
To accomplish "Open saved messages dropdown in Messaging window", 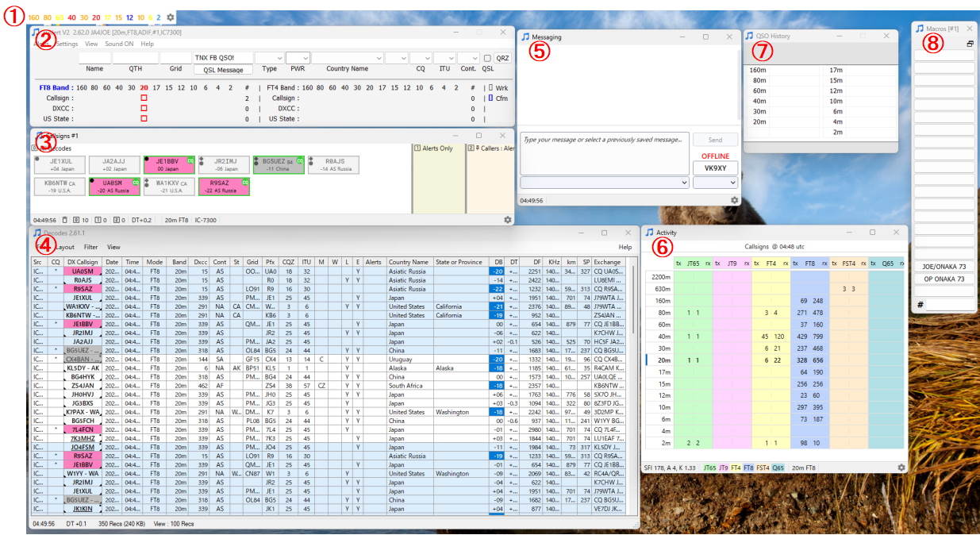I will [x=605, y=183].
